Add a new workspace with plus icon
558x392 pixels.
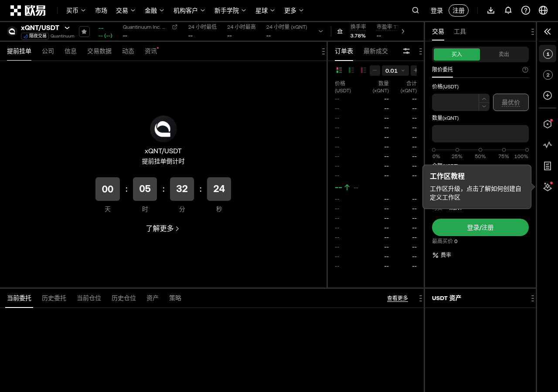point(548,95)
